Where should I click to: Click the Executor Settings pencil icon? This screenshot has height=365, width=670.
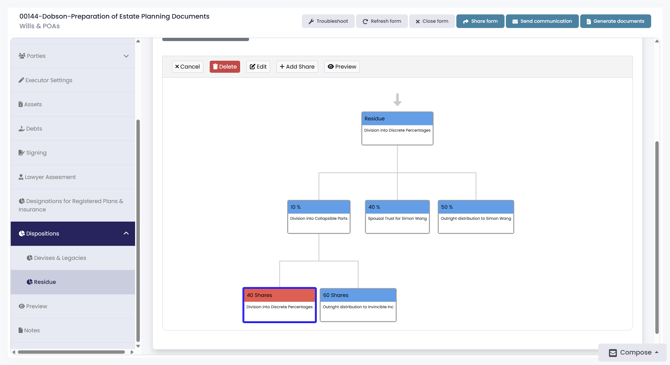(x=21, y=80)
